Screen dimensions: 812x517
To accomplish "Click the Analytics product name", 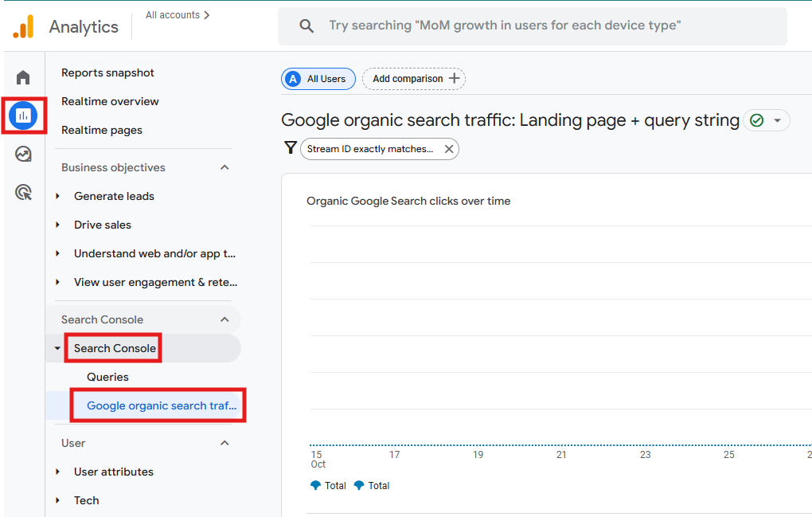I will click(84, 27).
